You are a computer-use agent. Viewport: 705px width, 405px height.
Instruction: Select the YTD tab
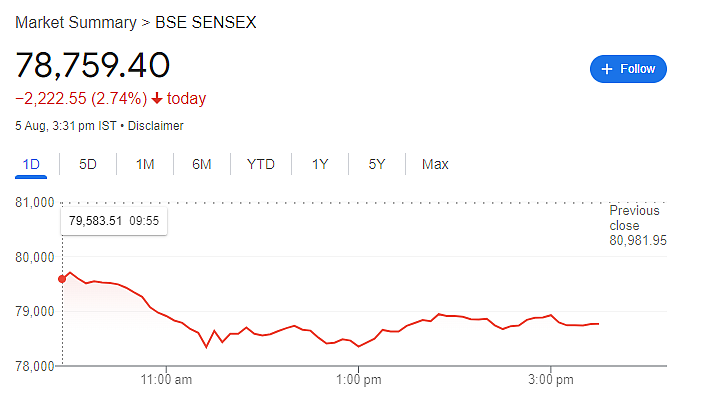click(x=261, y=165)
